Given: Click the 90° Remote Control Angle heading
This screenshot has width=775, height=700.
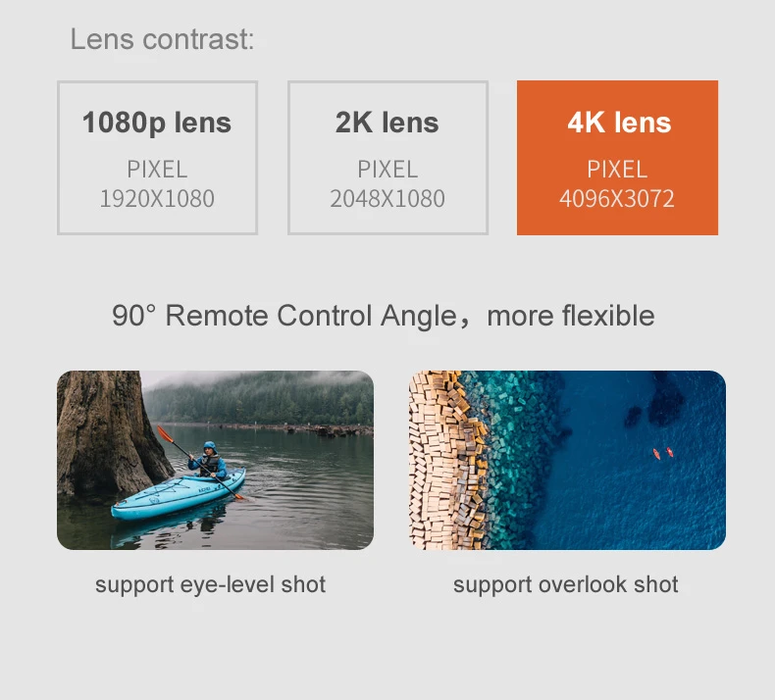Looking at the screenshot, I should click(x=383, y=316).
